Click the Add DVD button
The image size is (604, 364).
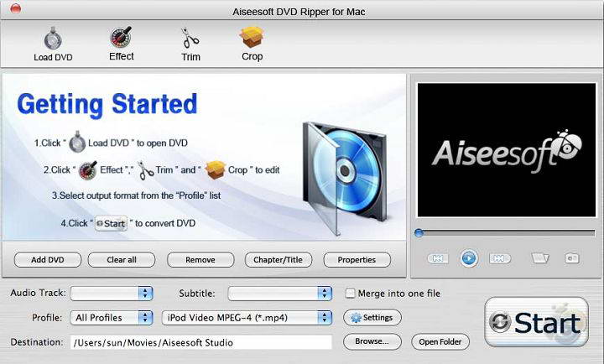click(x=48, y=260)
